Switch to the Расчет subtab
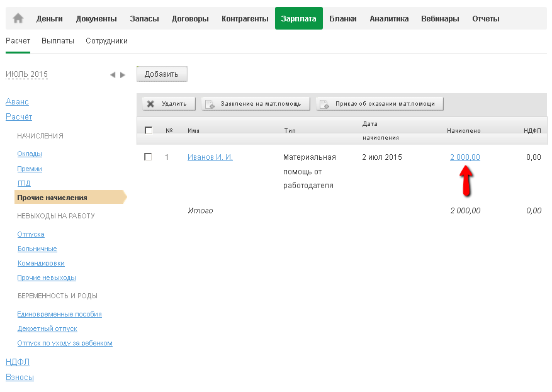Viewport: 552px width, 392px height. [18, 41]
